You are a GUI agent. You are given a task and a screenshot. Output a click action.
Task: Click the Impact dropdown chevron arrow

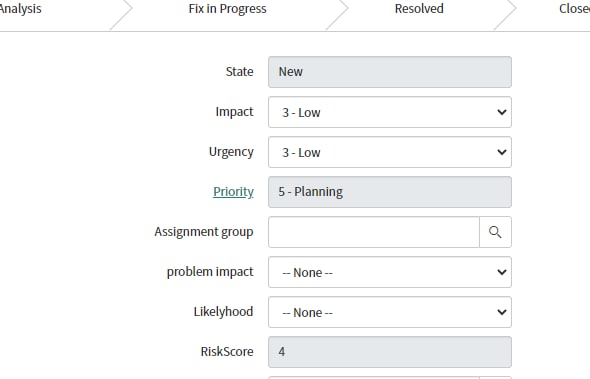click(x=502, y=112)
